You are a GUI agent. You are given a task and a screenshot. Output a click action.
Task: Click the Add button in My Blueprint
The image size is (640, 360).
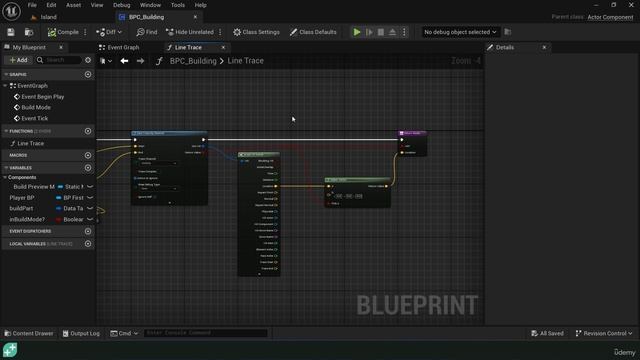[18, 60]
